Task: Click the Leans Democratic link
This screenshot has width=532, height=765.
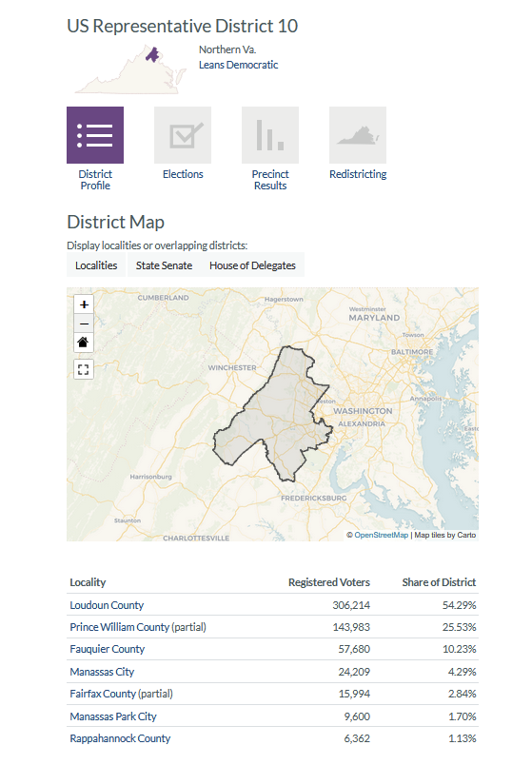Action: [238, 65]
